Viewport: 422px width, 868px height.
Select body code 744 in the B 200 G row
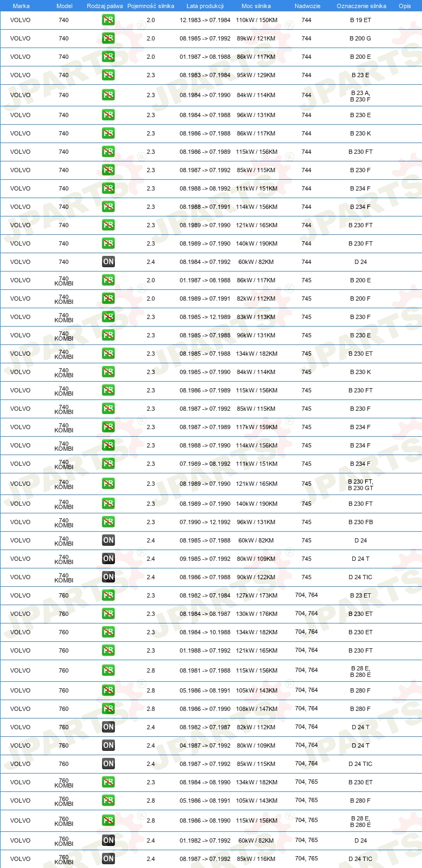click(307, 38)
